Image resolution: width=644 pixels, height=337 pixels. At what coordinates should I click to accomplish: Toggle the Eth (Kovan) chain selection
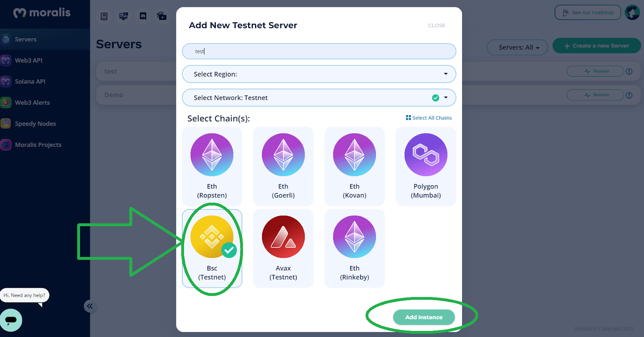355,166
